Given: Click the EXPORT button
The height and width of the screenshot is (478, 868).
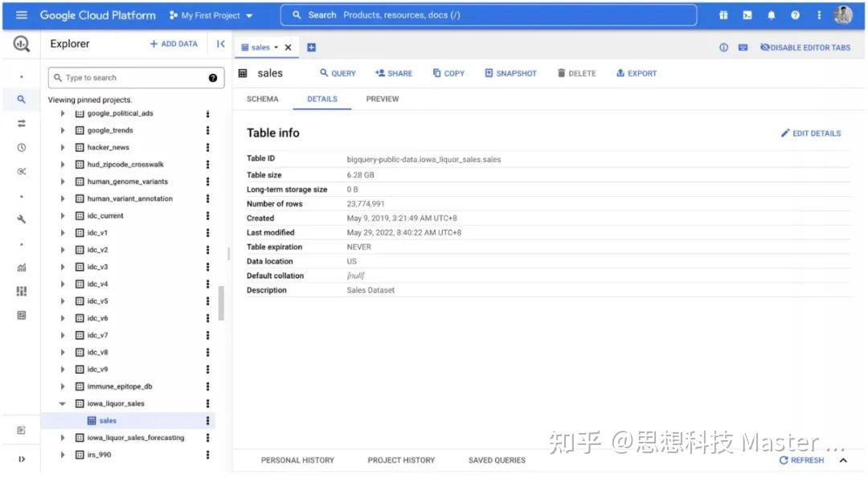Looking at the screenshot, I should click(636, 74).
